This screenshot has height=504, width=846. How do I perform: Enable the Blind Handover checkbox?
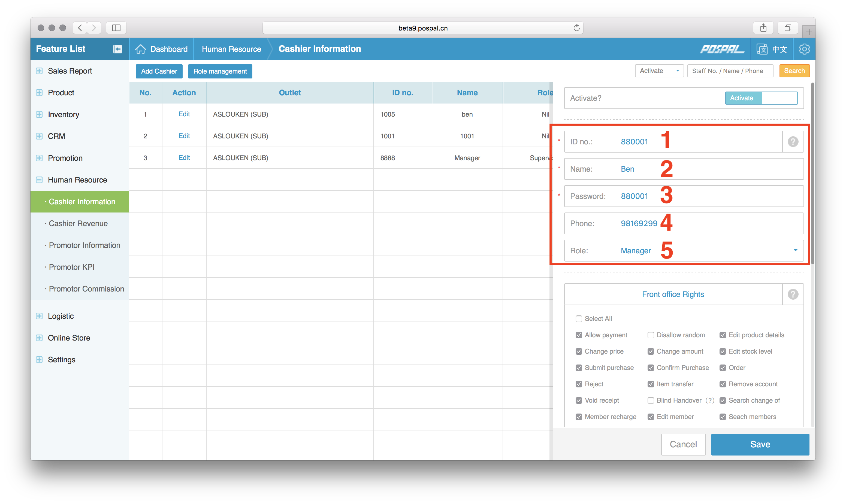[x=651, y=400]
